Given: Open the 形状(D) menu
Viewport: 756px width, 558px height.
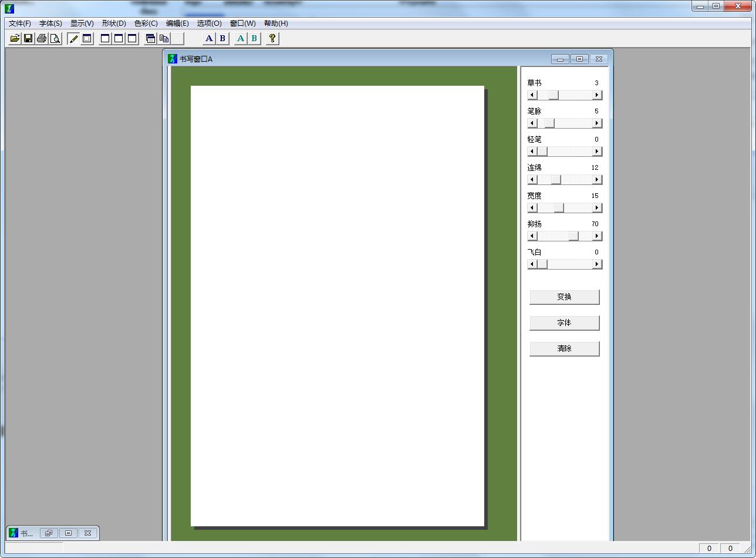Looking at the screenshot, I should coord(113,23).
